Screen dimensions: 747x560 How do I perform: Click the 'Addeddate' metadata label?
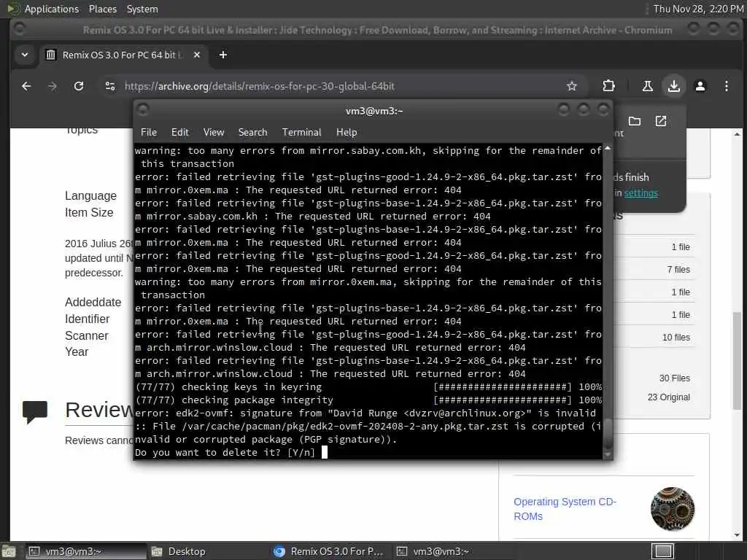coord(93,302)
